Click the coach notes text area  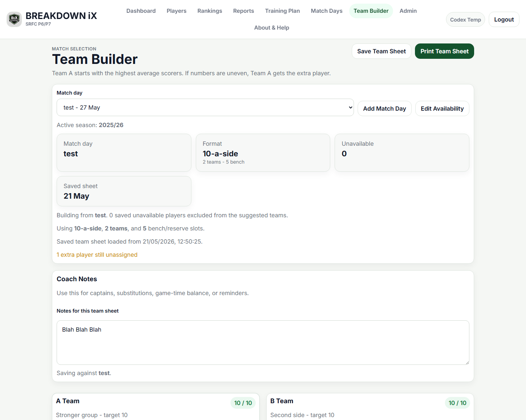[x=263, y=343]
